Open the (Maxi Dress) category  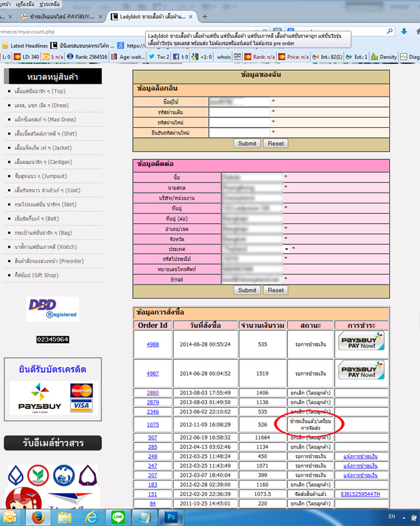(x=46, y=120)
